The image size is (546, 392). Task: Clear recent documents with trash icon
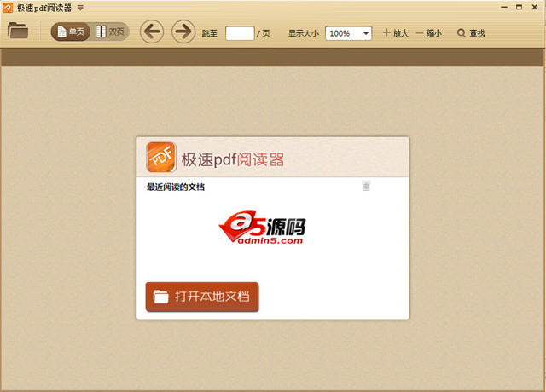click(x=366, y=186)
